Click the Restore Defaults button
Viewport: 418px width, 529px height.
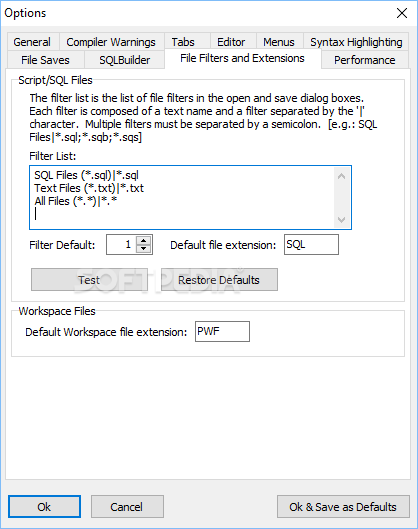[219, 280]
